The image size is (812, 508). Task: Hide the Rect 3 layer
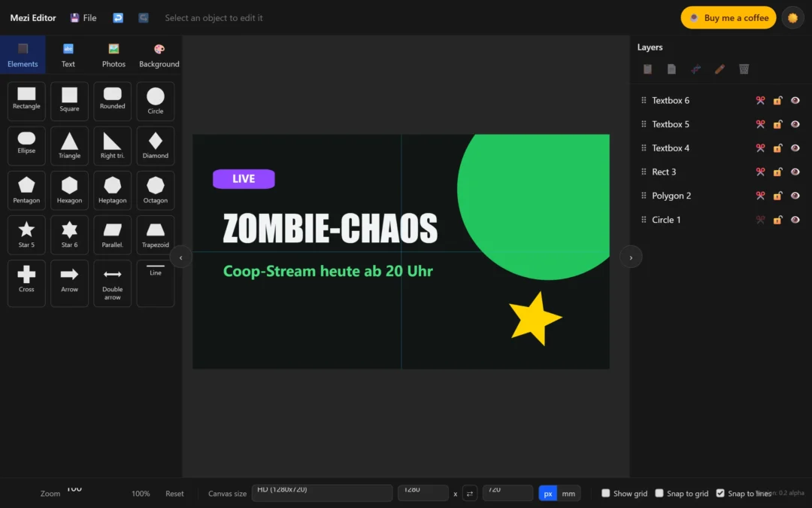pos(795,172)
